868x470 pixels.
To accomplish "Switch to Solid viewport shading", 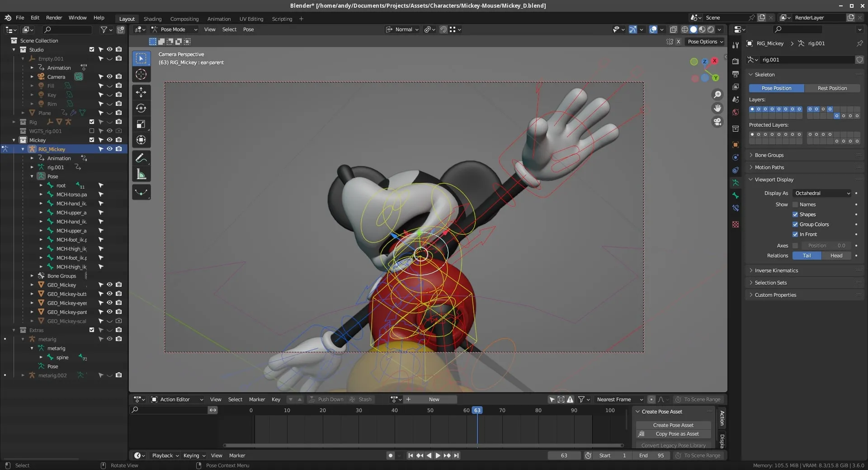I will (693, 29).
